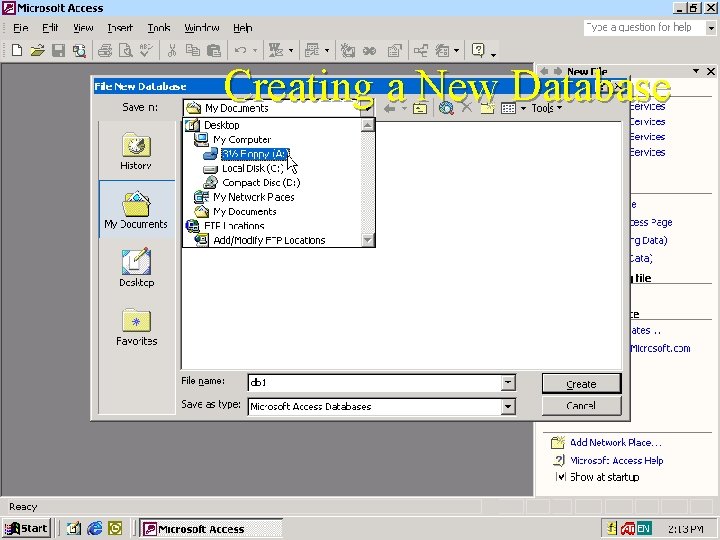Open the File menu

click(21, 28)
